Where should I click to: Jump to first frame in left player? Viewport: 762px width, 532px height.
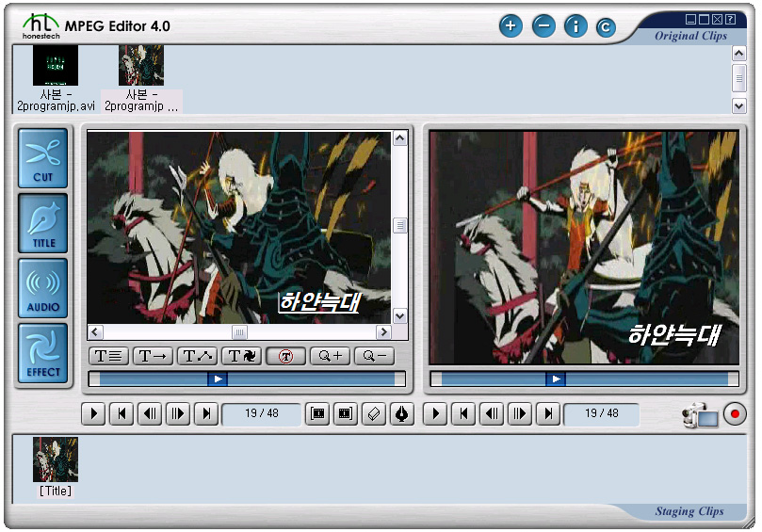click(x=122, y=414)
